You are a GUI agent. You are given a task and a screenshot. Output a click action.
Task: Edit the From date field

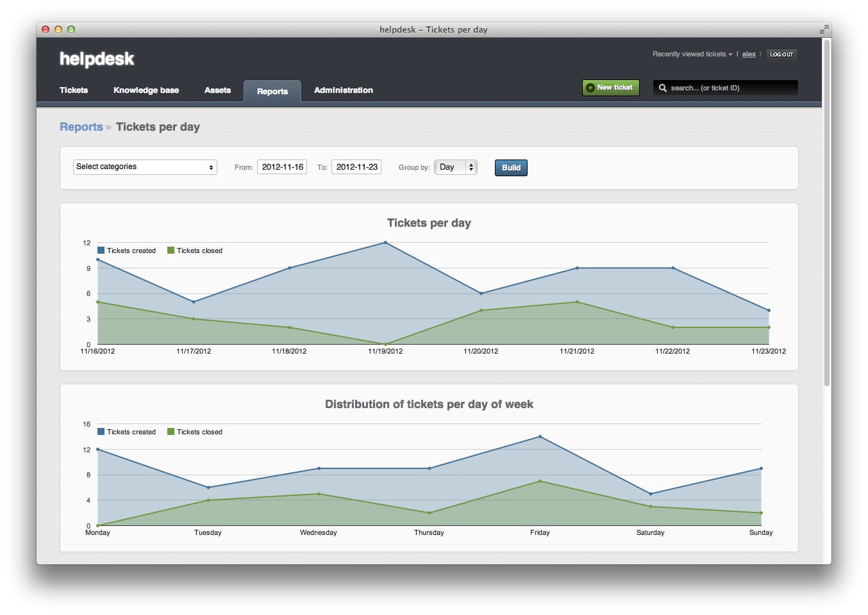pos(282,167)
